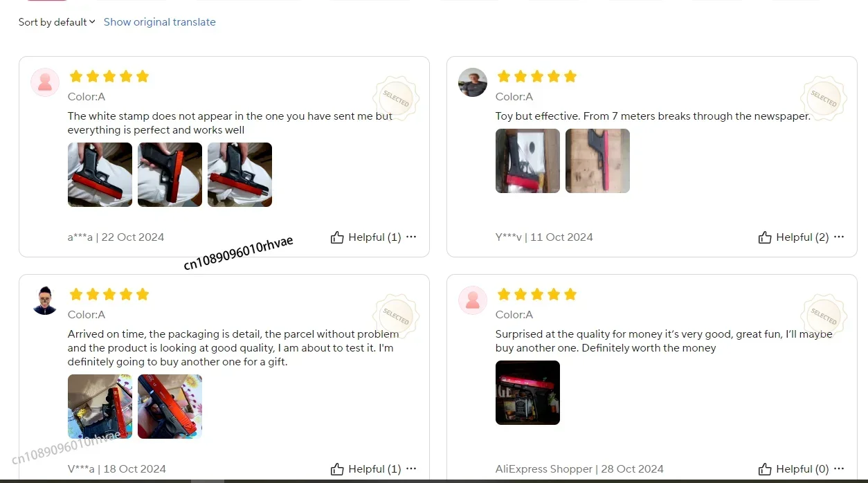868x483 pixels.
Task: Open first photo in Y***v's review
Action: 527,161
